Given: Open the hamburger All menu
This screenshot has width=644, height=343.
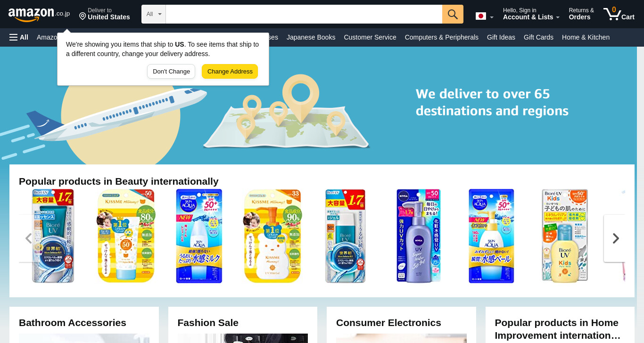Looking at the screenshot, I should 19,37.
